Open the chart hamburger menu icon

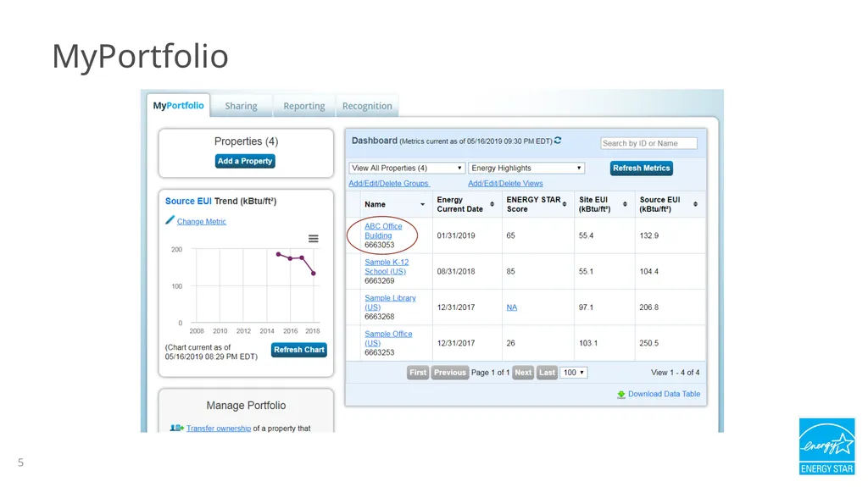click(314, 239)
